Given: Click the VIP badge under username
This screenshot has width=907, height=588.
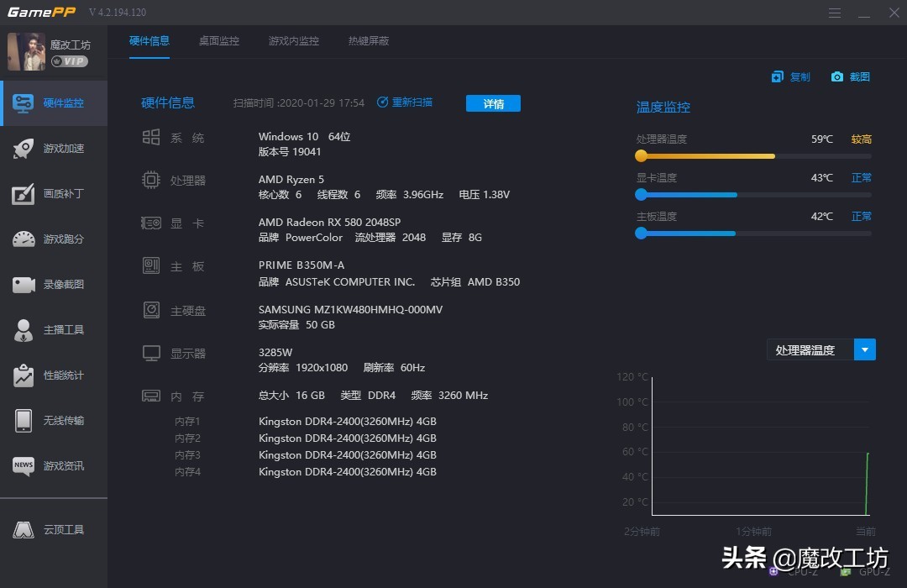Looking at the screenshot, I should 70,61.
